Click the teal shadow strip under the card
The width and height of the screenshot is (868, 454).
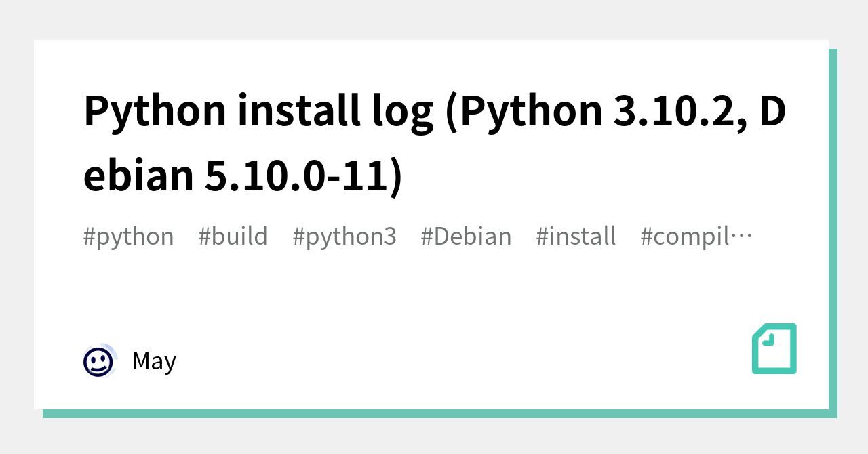[434, 413]
